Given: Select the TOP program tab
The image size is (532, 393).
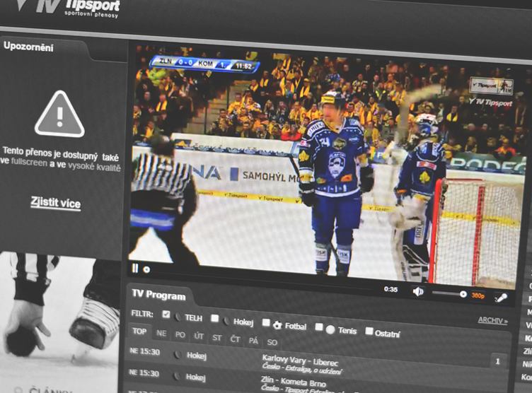Looking at the screenshot, I should pos(139,332).
